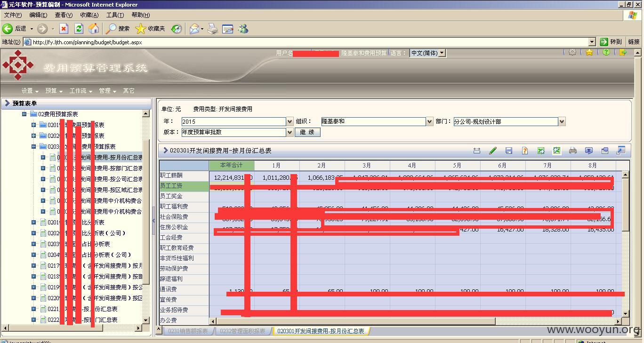Collapse the 0203 费用预算报表 subfolder
Screen dimensions: 644x343
click(x=34, y=146)
